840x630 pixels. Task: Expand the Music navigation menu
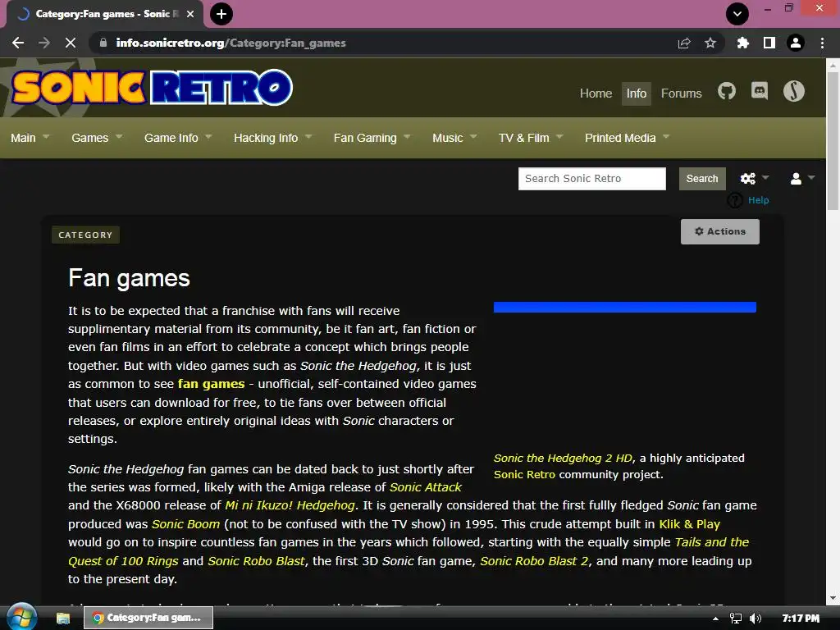pyautogui.click(x=454, y=138)
